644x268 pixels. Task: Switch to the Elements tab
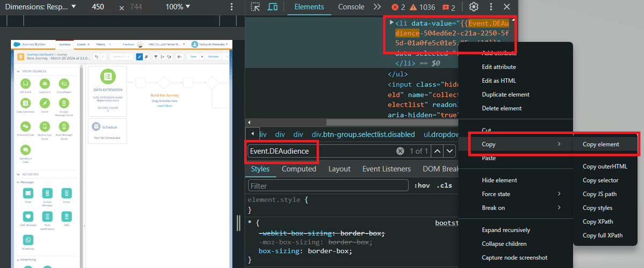[x=309, y=7]
